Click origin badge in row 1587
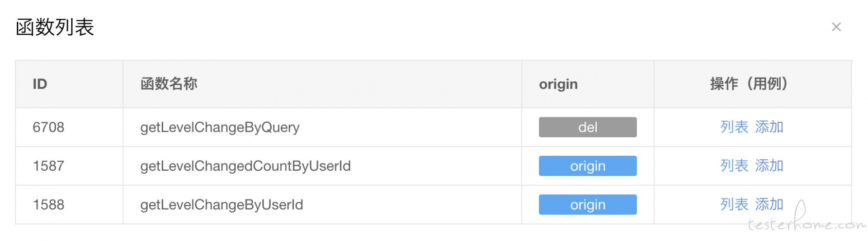The height and width of the screenshot is (242, 868). (588, 166)
